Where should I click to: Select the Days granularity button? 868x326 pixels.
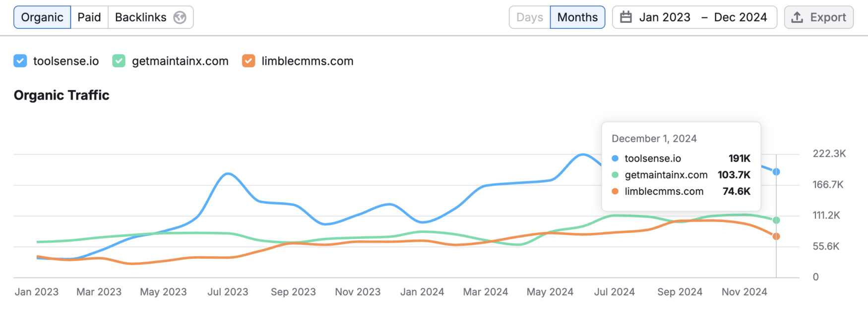(x=530, y=17)
